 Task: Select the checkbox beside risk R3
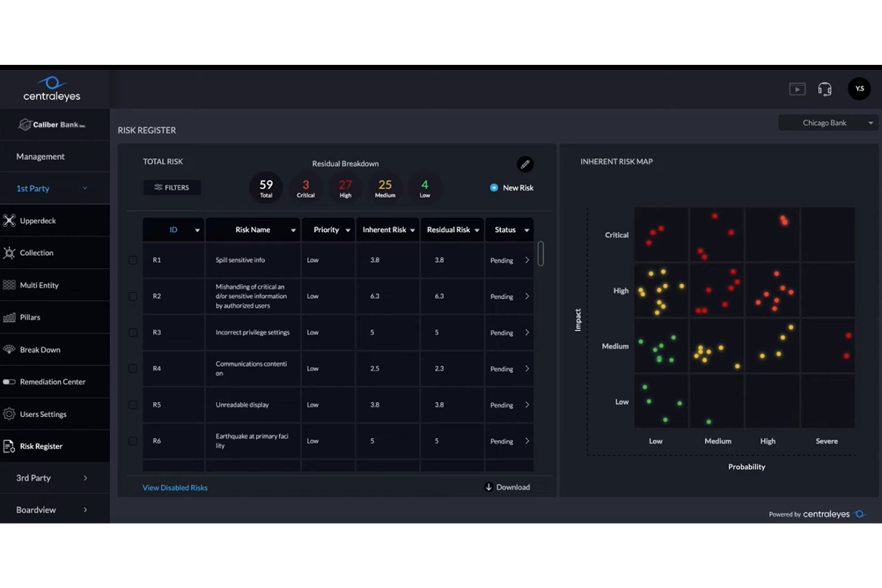[132, 332]
